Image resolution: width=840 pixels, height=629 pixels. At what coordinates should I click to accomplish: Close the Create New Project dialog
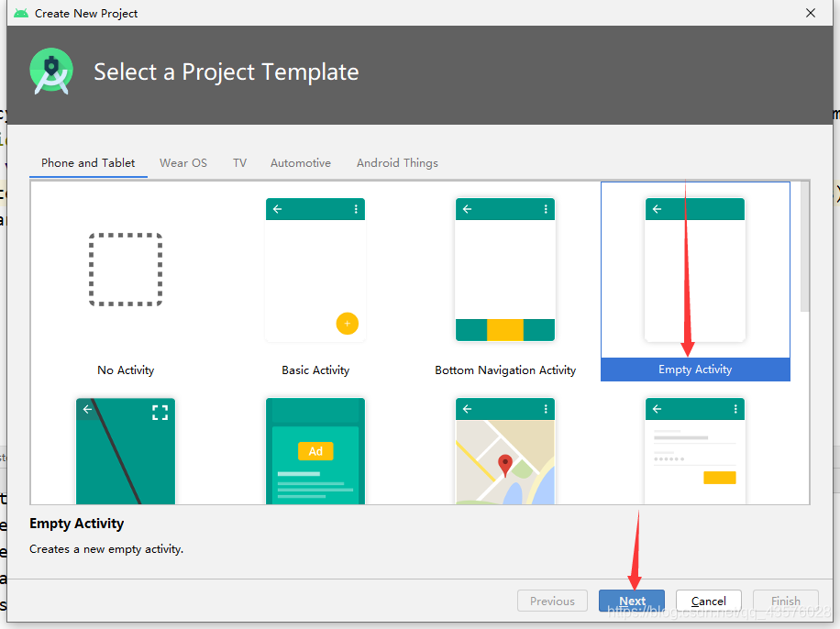pyautogui.click(x=811, y=13)
